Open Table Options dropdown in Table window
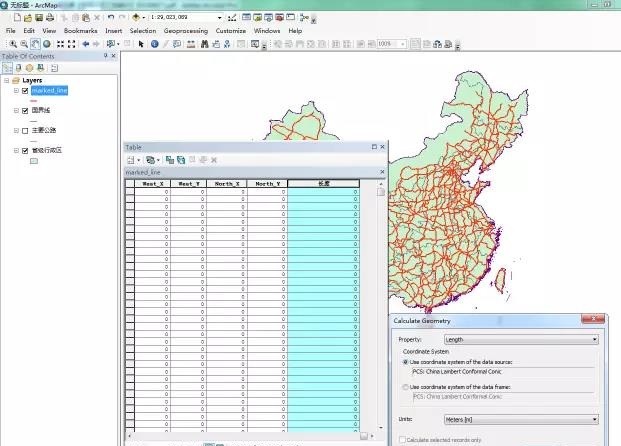Viewport: 621px width, 446px height. 133,160
